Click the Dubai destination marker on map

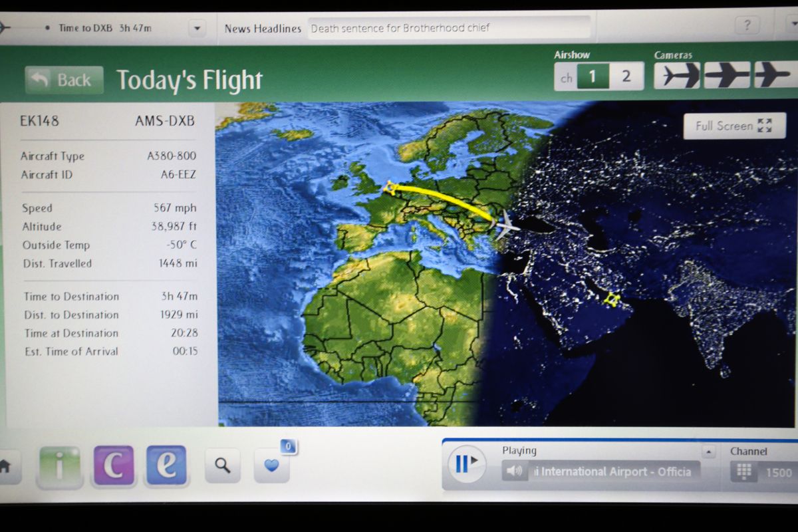point(612,299)
